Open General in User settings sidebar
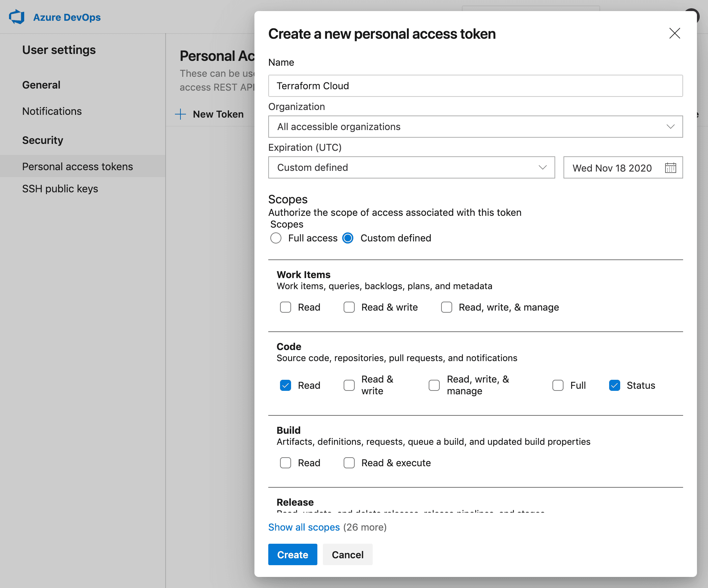 point(41,85)
